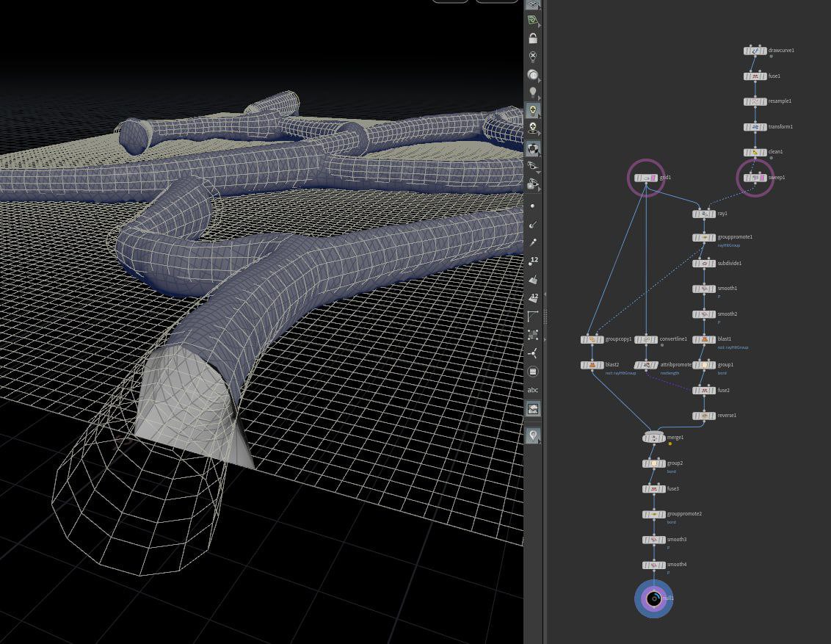Select the blast2 node
This screenshot has width=831, height=644.
(x=592, y=365)
